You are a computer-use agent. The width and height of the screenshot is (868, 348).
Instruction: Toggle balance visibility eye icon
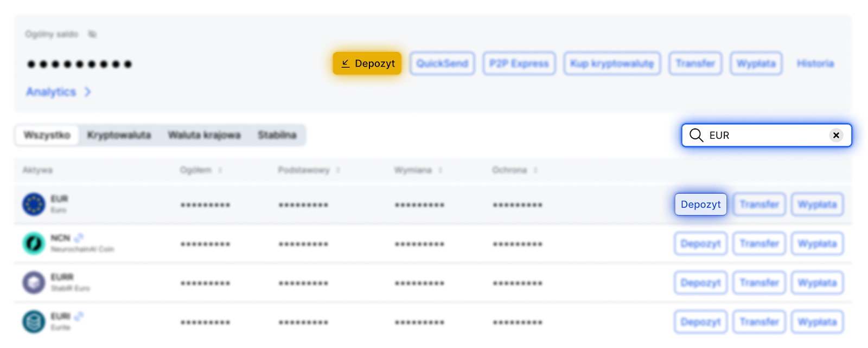point(92,34)
